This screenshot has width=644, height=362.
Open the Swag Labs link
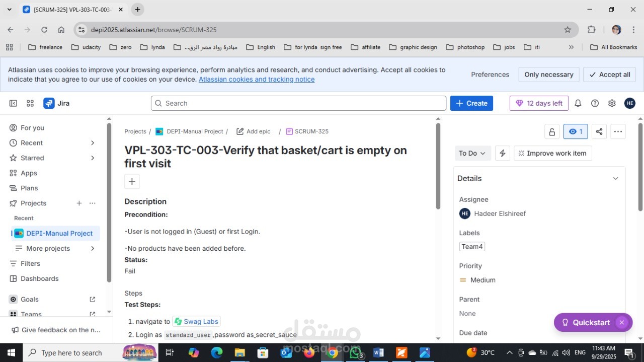point(196,321)
